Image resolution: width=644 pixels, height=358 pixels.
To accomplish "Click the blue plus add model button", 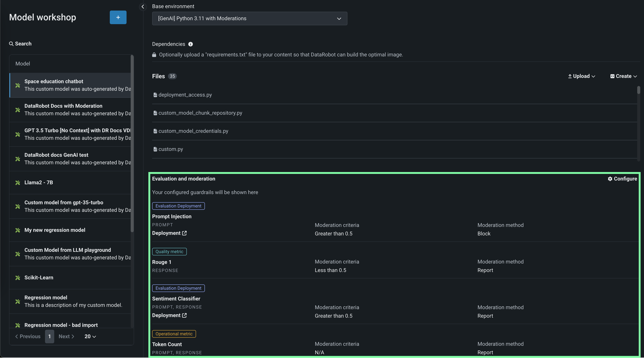I will (x=118, y=17).
